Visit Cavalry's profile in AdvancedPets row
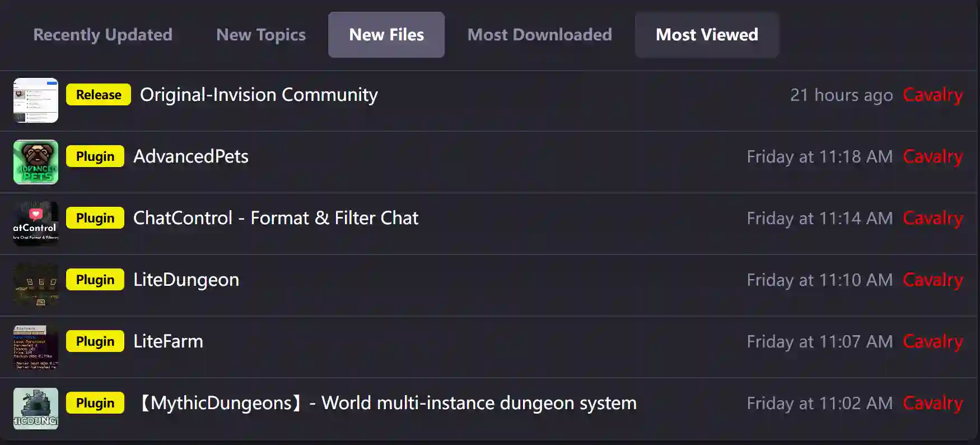Screen dimensions: 980x445 coord(933,156)
